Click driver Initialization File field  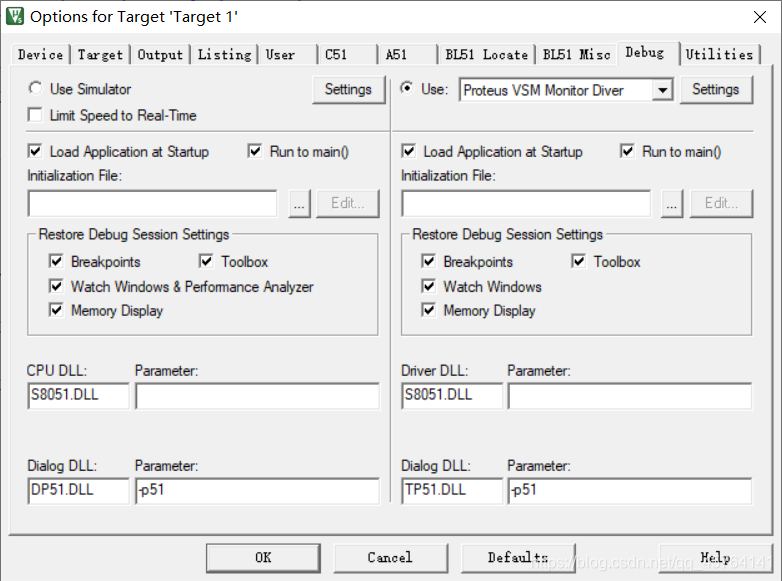click(x=526, y=203)
